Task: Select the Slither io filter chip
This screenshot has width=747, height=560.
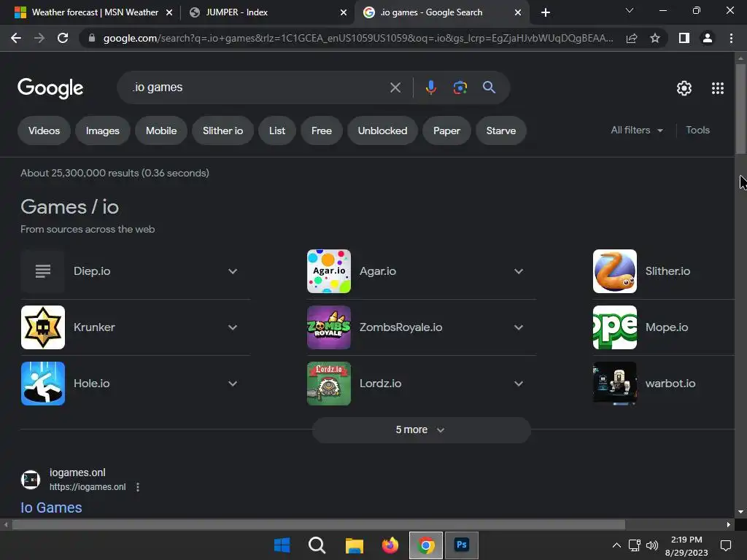Action: pyautogui.click(x=222, y=131)
